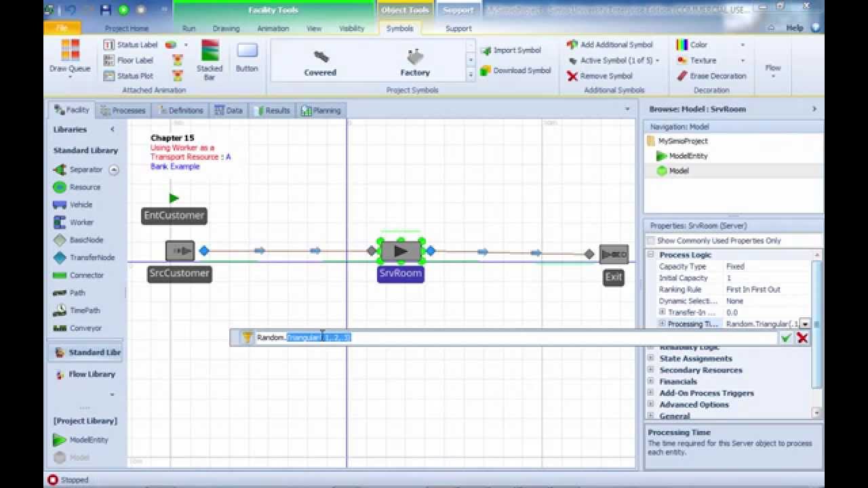Select ModelEntity in Project Library
This screenshot has height=488, width=868.
tap(81, 440)
